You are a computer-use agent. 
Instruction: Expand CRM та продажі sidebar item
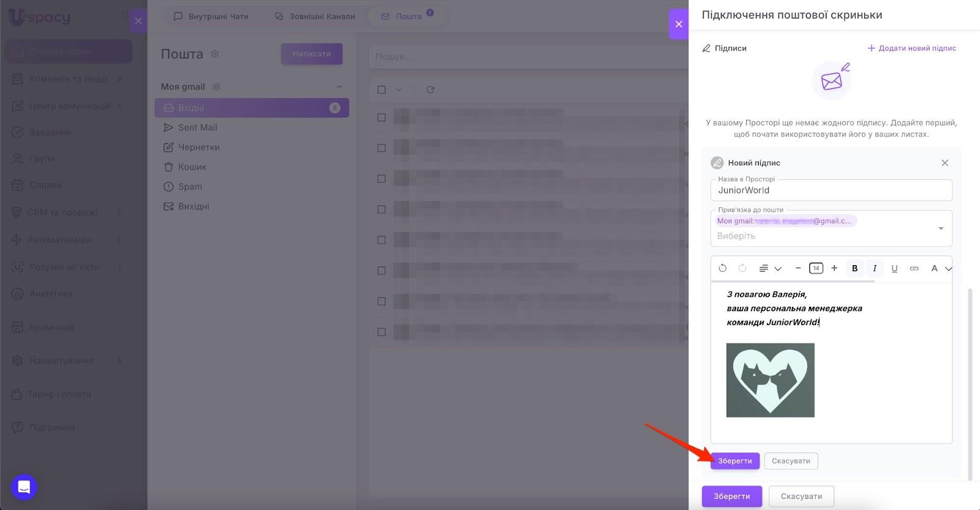click(69, 212)
